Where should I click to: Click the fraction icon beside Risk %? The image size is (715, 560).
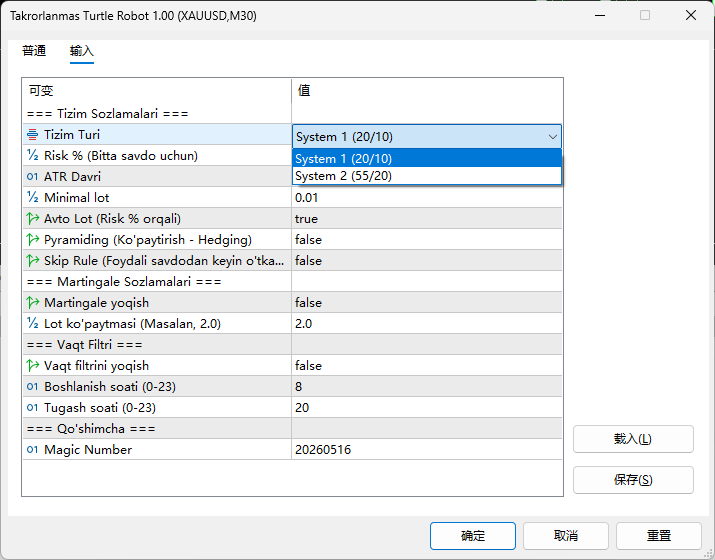(x=32, y=156)
